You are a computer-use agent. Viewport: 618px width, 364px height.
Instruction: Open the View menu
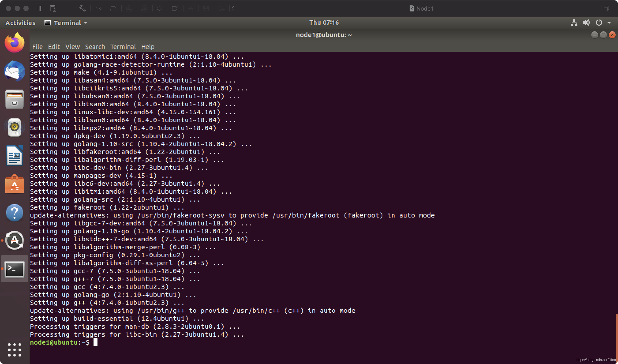coord(73,47)
